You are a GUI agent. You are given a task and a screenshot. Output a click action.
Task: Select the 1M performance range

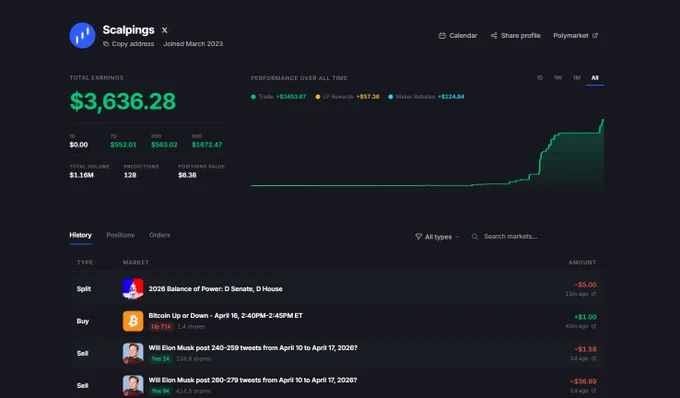coord(576,78)
